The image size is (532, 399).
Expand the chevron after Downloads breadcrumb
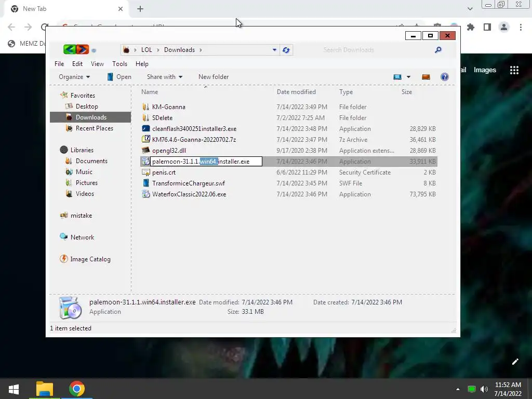pos(201,50)
